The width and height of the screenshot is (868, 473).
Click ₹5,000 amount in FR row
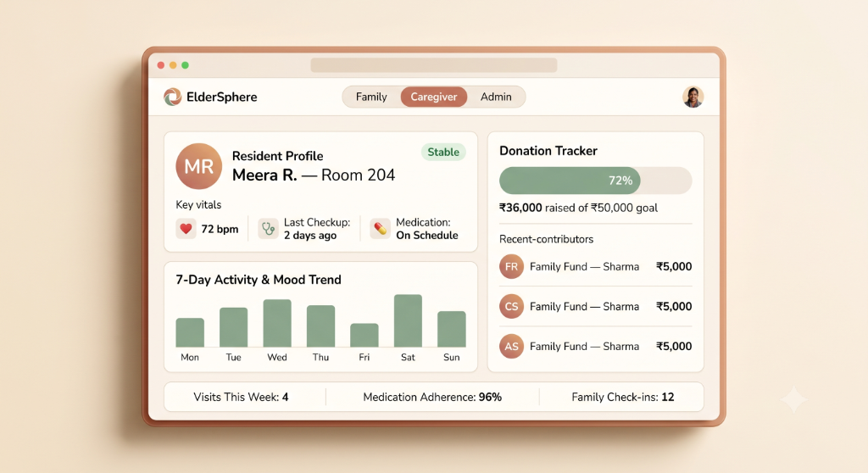[x=674, y=266]
